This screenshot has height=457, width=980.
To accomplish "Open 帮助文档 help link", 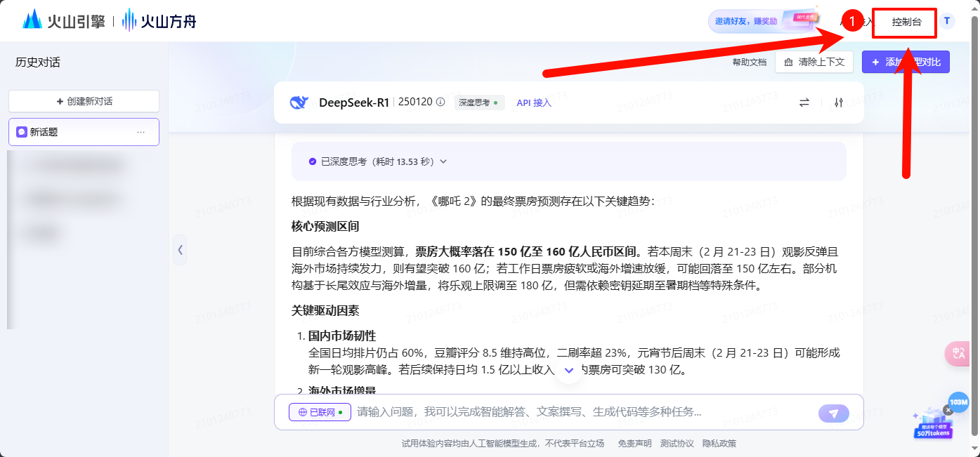I will [x=750, y=62].
